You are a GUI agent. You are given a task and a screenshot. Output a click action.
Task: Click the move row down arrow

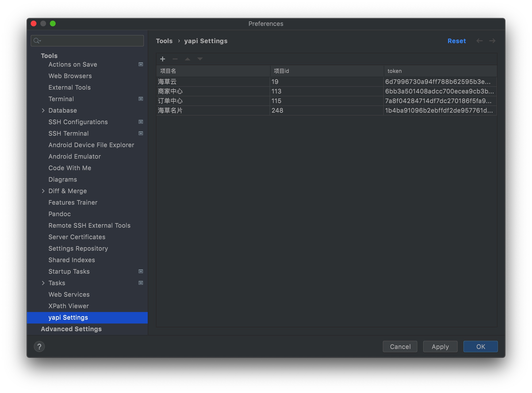coord(200,59)
